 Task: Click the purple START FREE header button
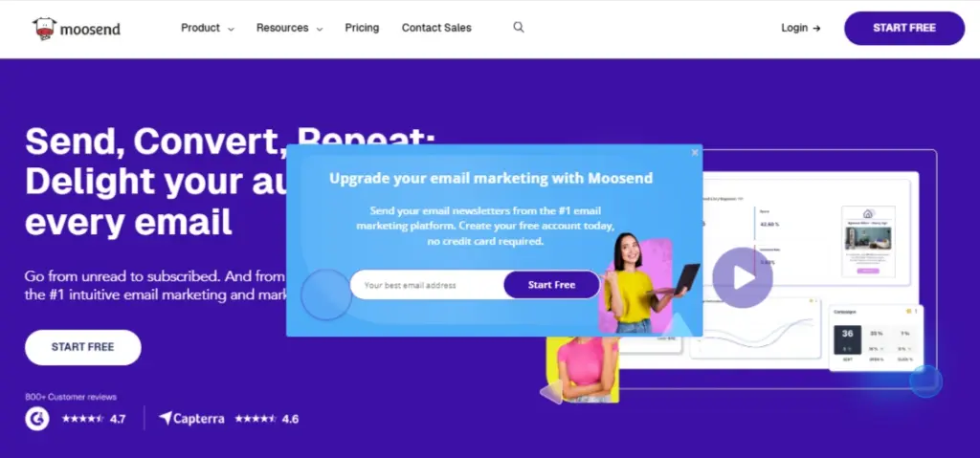coord(904,28)
